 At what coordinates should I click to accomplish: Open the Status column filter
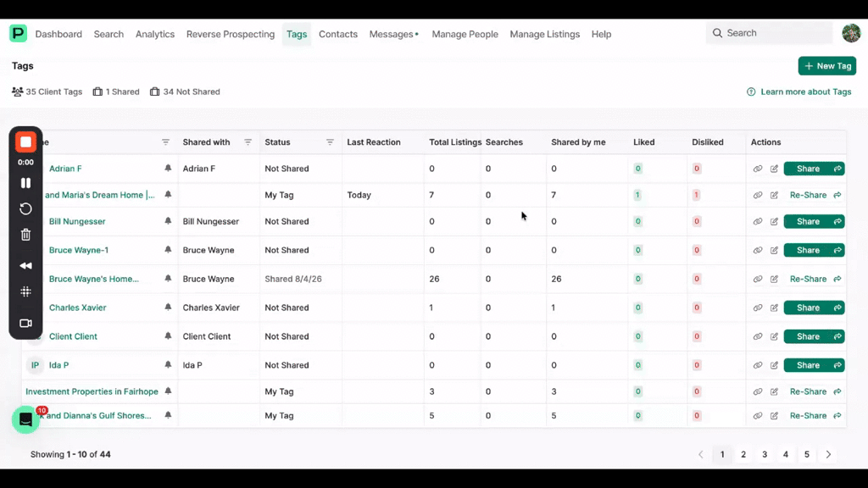(330, 142)
